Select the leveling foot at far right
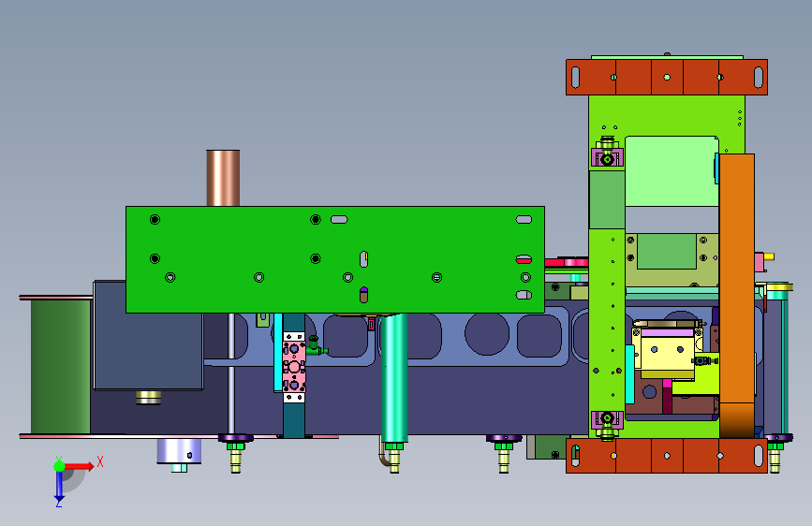The image size is (812, 526). [x=775, y=454]
